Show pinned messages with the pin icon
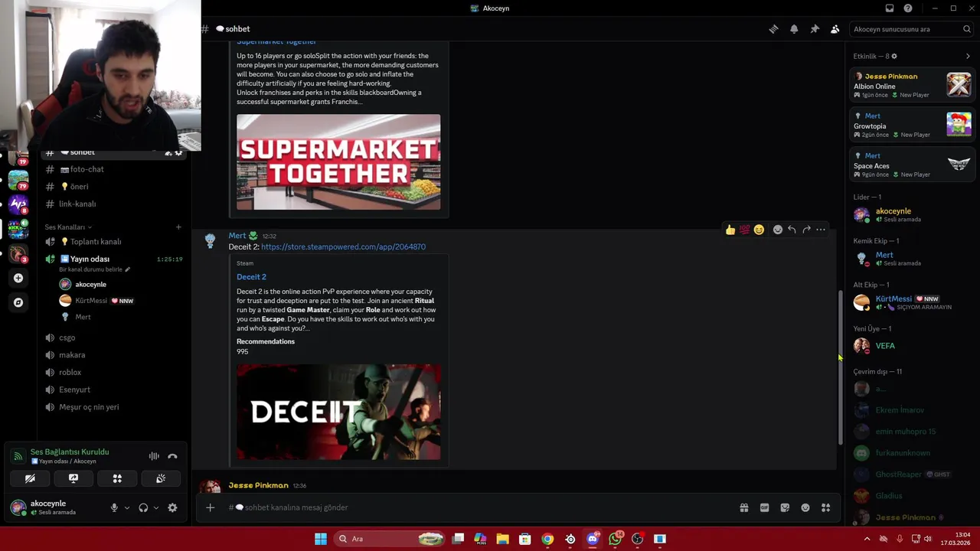Screen dimensions: 980x551 click(x=815, y=29)
